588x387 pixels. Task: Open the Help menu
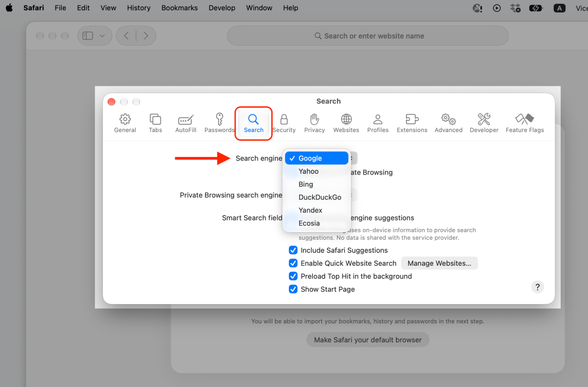point(291,8)
